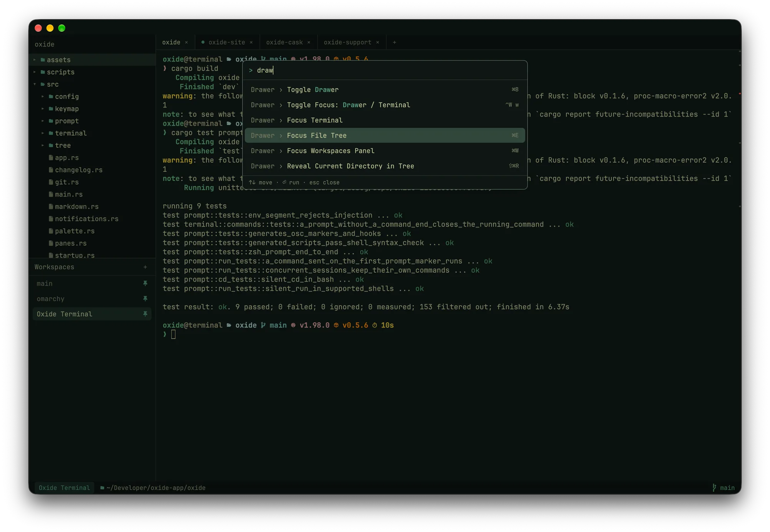
Task: Click the notifications.rs file icon
Action: tap(51, 219)
